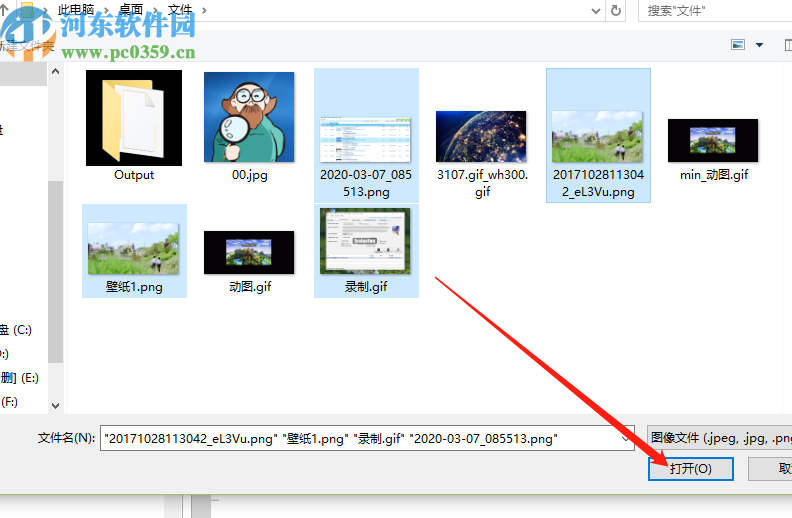Image resolution: width=792 pixels, height=518 pixels.
Task: Click the 00.jpg filename label
Action: pos(250,175)
